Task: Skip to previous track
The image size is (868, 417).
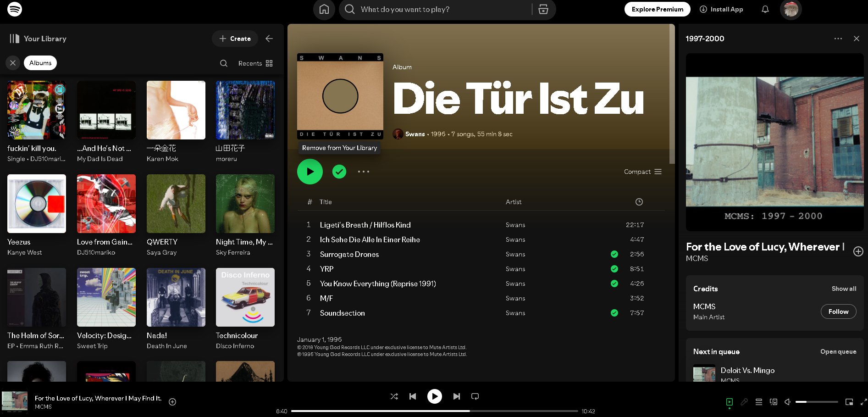Action: (413, 396)
